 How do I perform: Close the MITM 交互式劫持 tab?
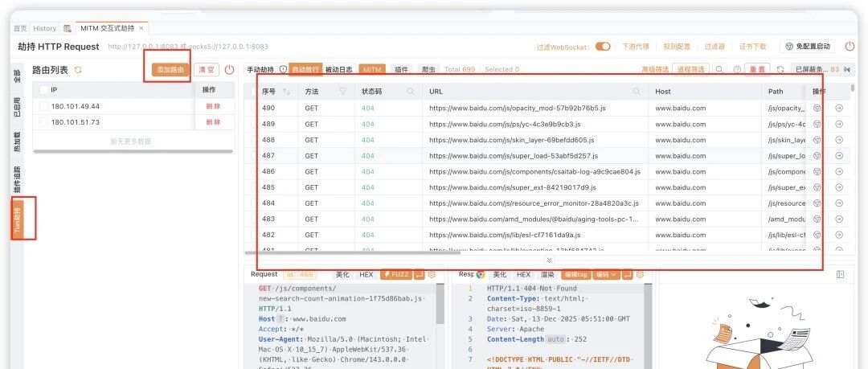[x=141, y=28]
